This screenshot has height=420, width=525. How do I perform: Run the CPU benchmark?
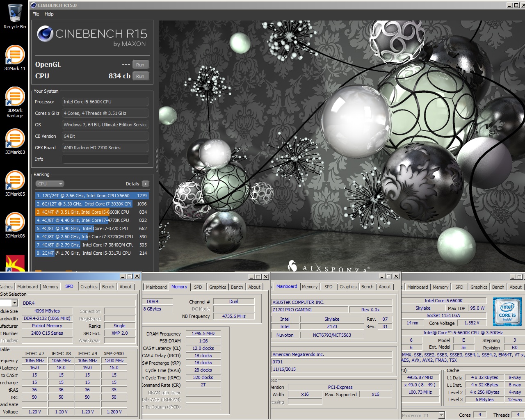[x=140, y=76]
